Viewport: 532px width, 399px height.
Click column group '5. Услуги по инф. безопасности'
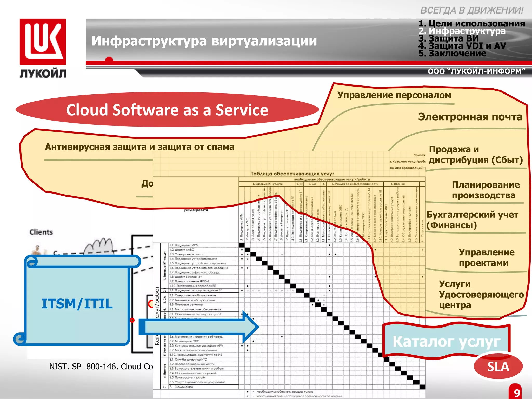tap(355, 184)
